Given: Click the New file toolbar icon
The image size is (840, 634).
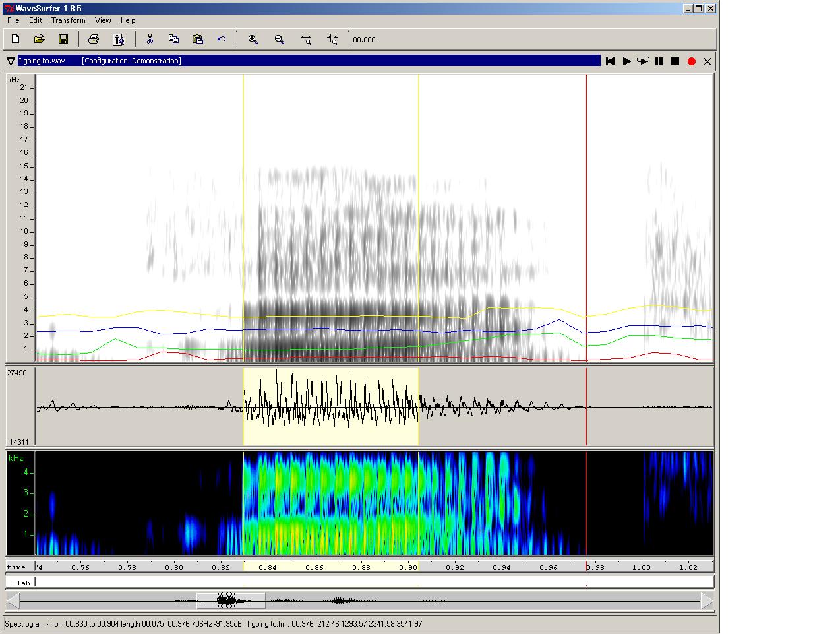Looking at the screenshot, I should [x=16, y=40].
